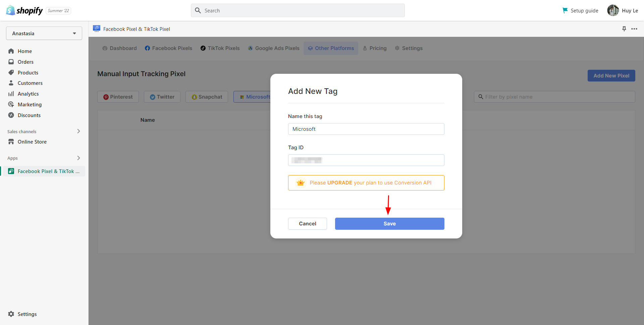The height and width of the screenshot is (325, 644).
Task: Open Online Store sales channel
Action: pyautogui.click(x=32, y=142)
